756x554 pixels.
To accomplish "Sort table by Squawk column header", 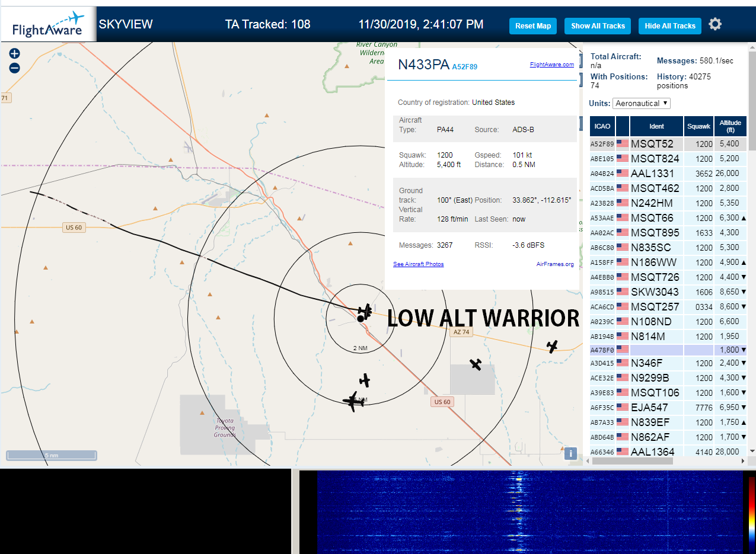I will [x=698, y=126].
